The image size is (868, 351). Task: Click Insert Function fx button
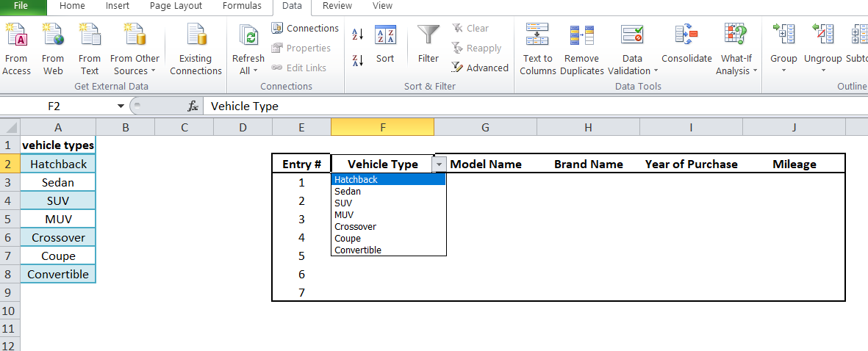click(193, 106)
